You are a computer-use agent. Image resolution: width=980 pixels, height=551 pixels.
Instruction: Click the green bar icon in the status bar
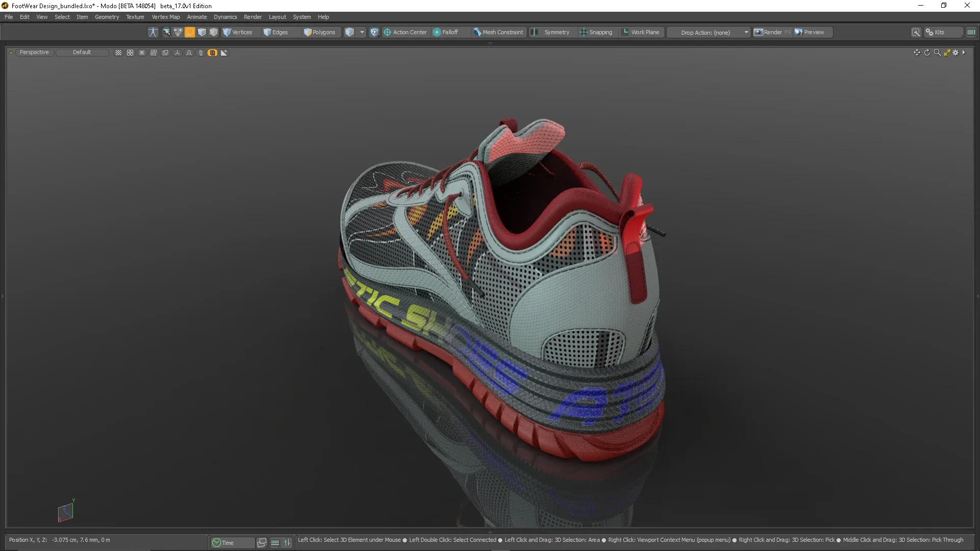(275, 543)
